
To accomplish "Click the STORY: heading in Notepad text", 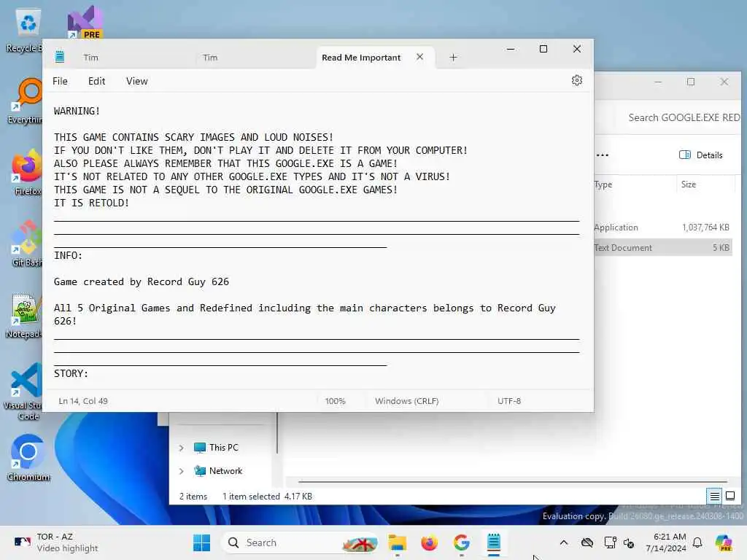I will (71, 374).
